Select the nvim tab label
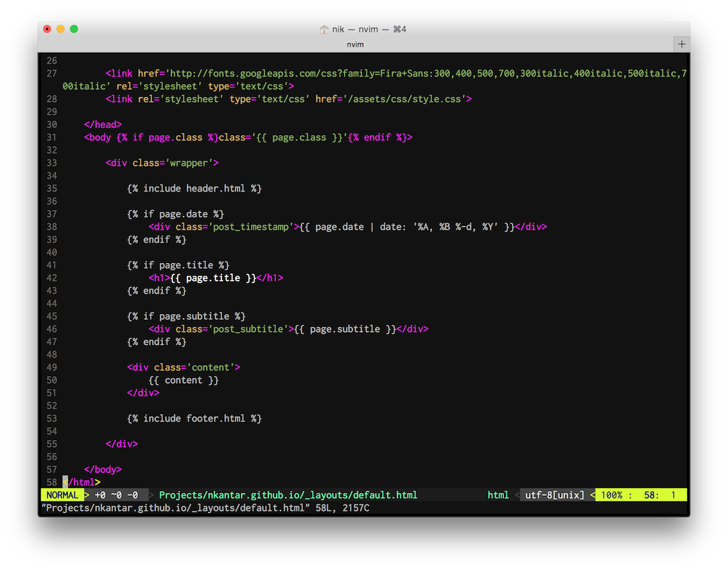Image resolution: width=728 pixels, height=571 pixels. 355,44
